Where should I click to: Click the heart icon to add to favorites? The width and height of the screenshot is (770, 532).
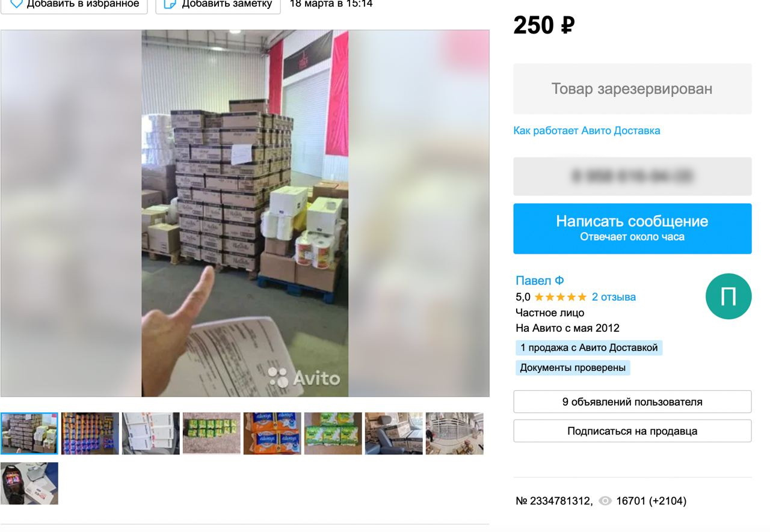point(17,3)
